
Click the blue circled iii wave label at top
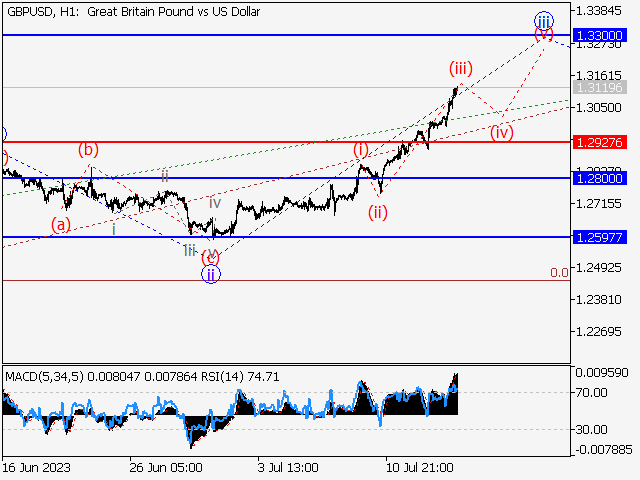click(544, 20)
